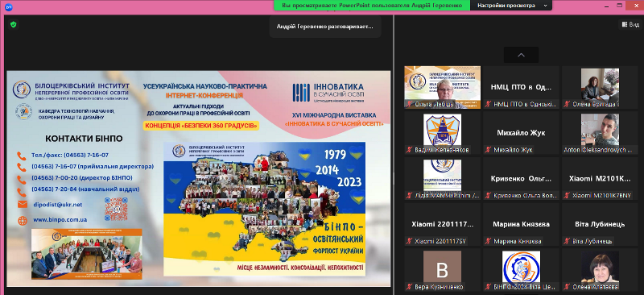Image resolution: width=644 pixels, height=295 pixels.
Task: Select Ольга Лебідь video thumbnail
Action: click(442, 88)
